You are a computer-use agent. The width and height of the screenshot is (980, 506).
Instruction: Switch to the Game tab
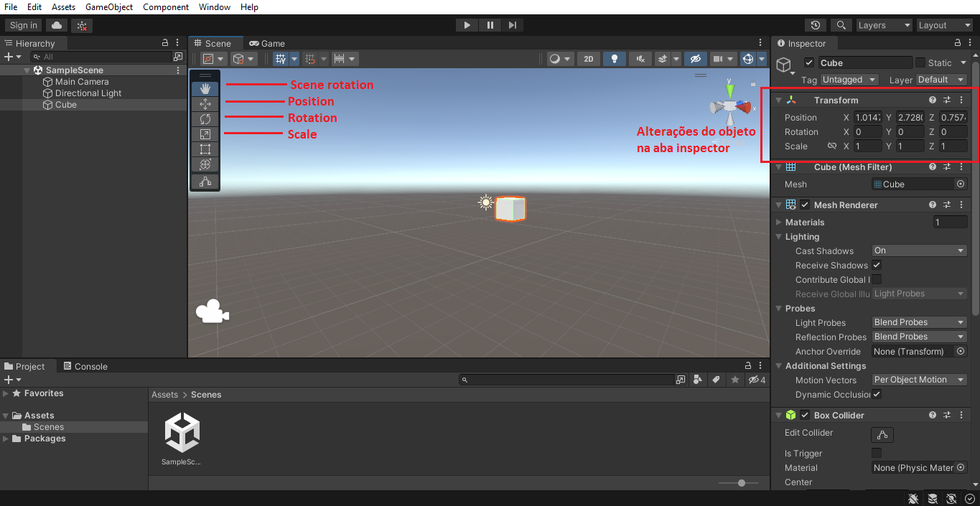pos(267,43)
